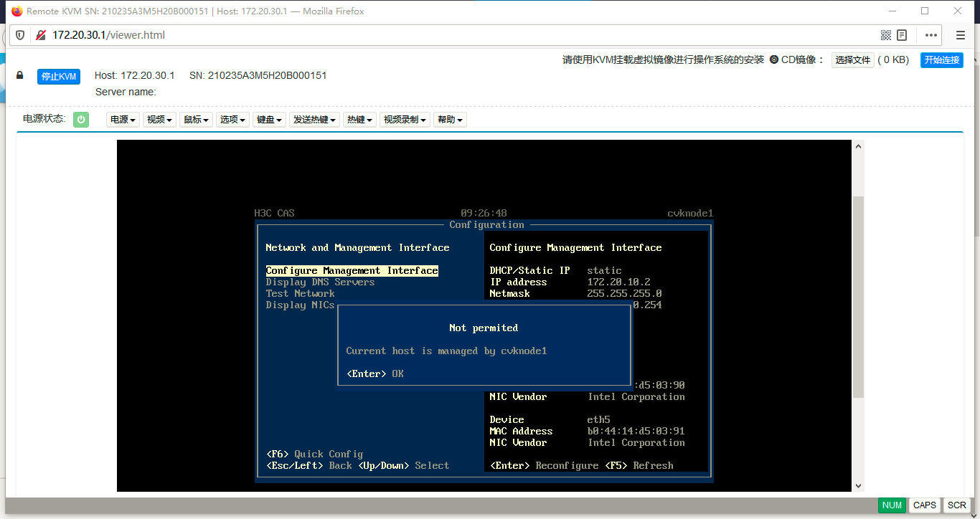Open the 帮助 dropdown menu
Screen dimensions: 980x519
click(451, 120)
